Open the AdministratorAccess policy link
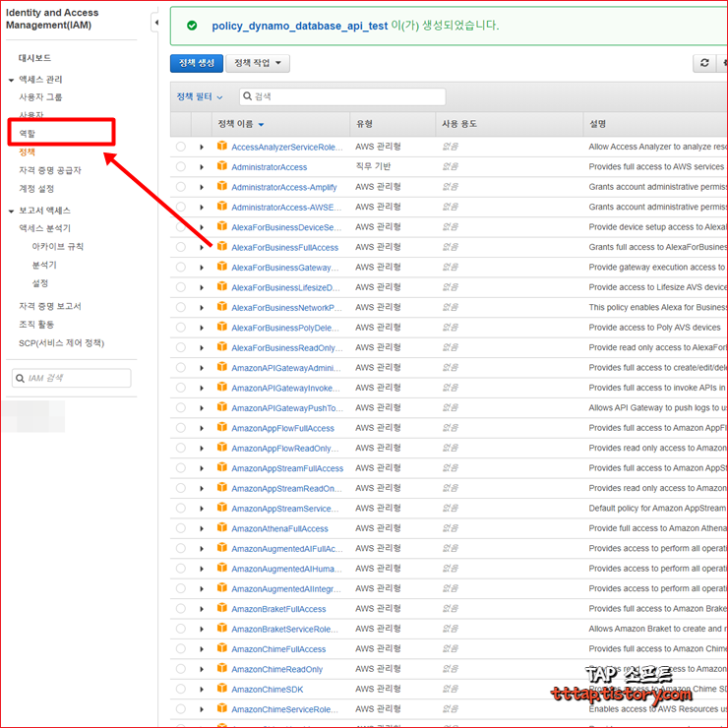 270,167
